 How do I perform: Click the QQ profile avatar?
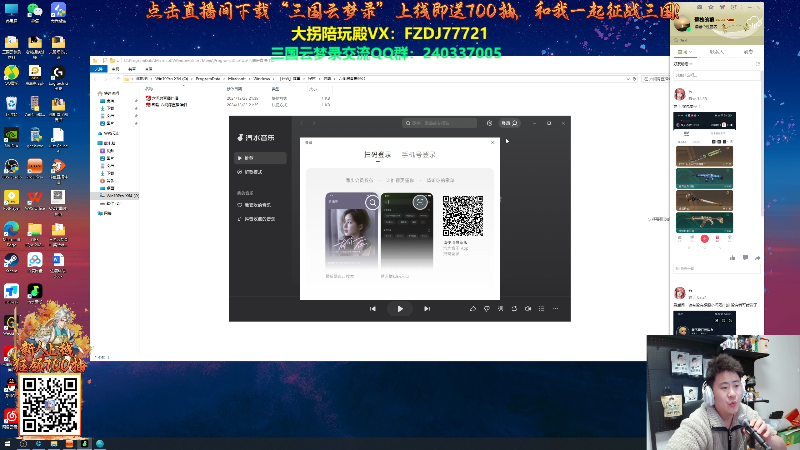coord(682,23)
